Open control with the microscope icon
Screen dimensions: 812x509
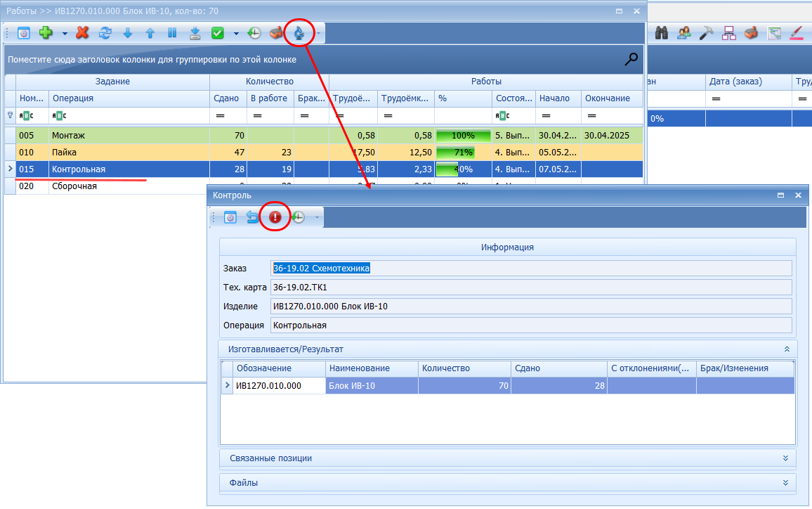[299, 33]
